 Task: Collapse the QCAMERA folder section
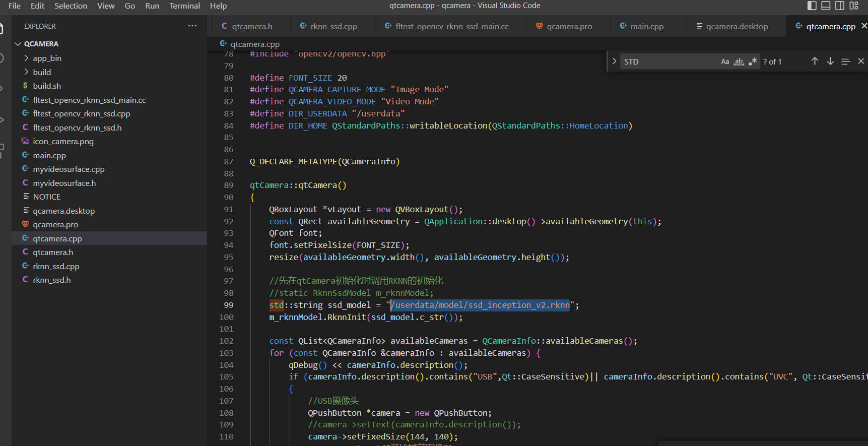click(109, 44)
